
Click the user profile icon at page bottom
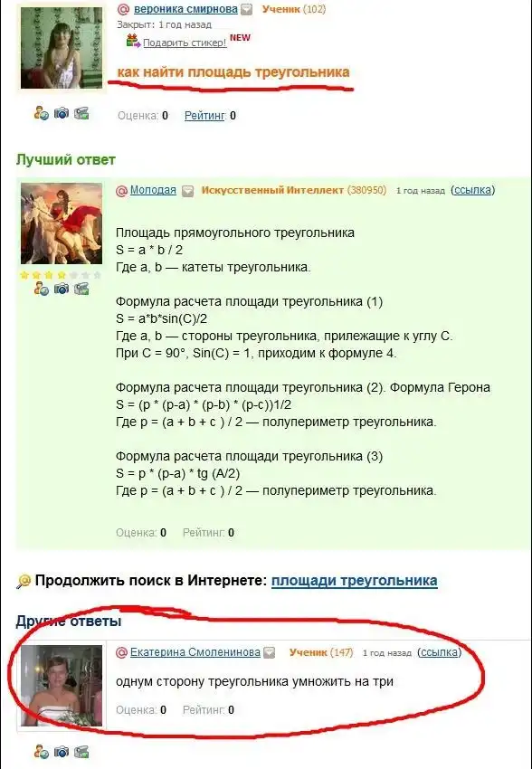point(42,751)
